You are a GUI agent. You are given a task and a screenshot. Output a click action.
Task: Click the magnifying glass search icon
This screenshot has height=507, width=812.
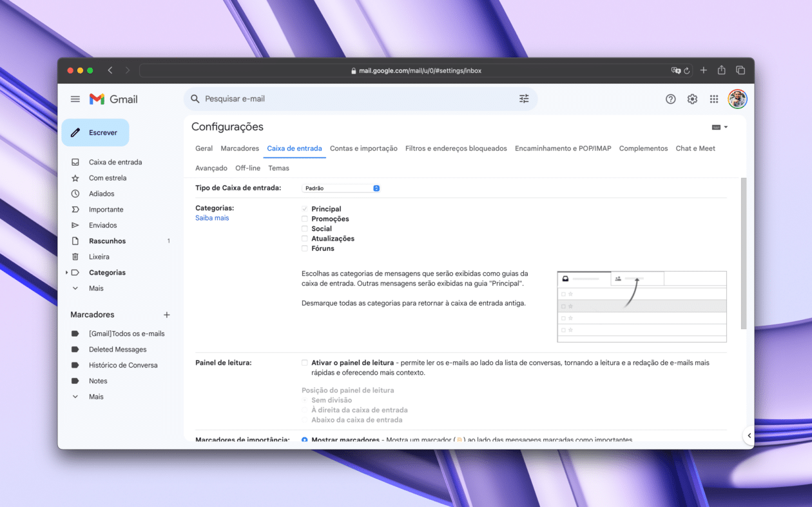[195, 99]
